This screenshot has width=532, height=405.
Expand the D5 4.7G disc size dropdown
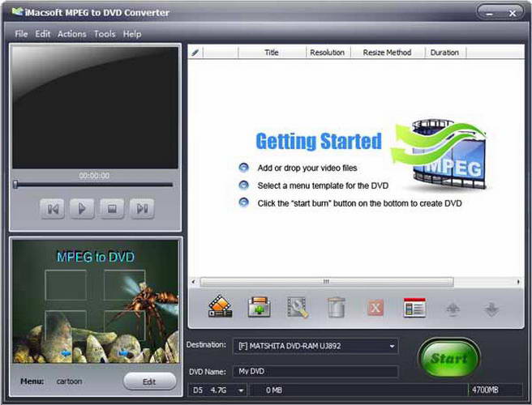(x=241, y=390)
